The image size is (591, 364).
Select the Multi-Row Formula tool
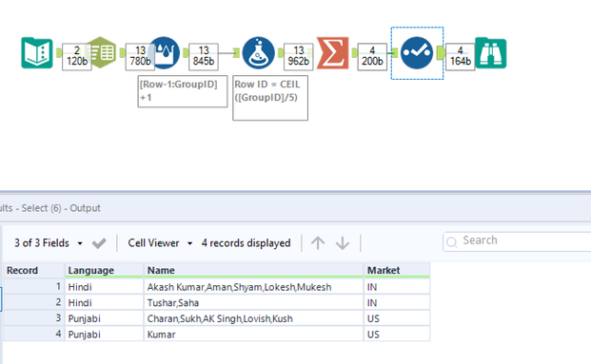(165, 52)
